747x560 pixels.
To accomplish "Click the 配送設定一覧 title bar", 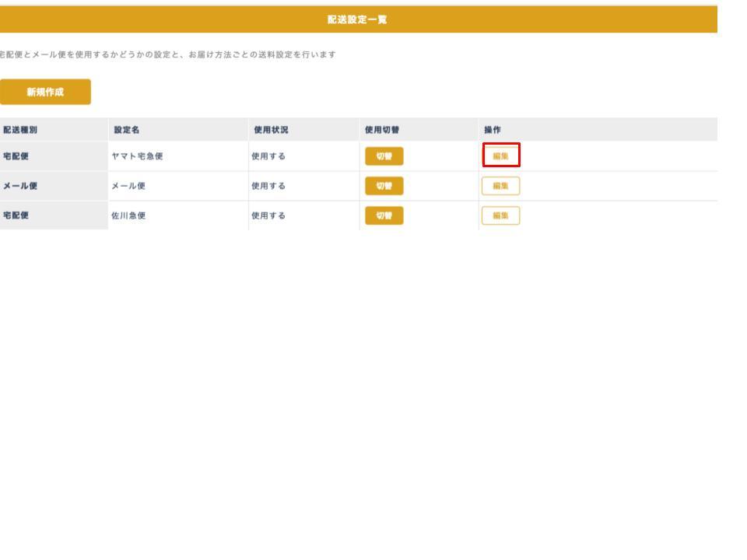I will pyautogui.click(x=357, y=20).
